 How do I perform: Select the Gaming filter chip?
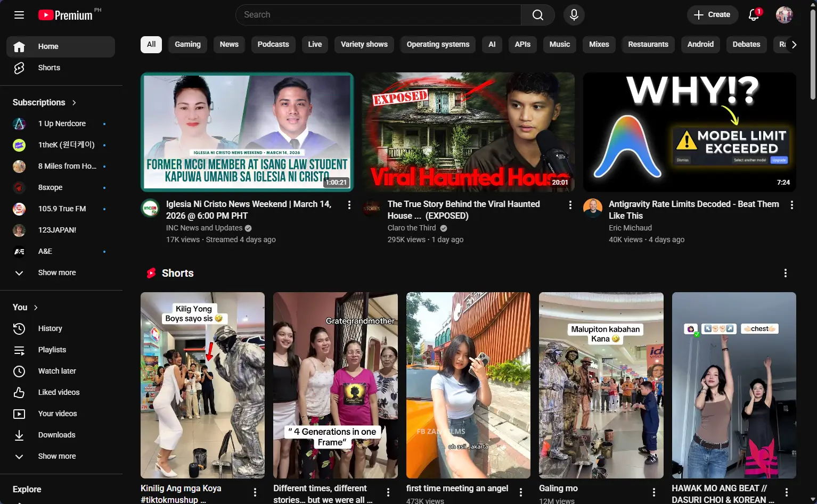(x=187, y=44)
